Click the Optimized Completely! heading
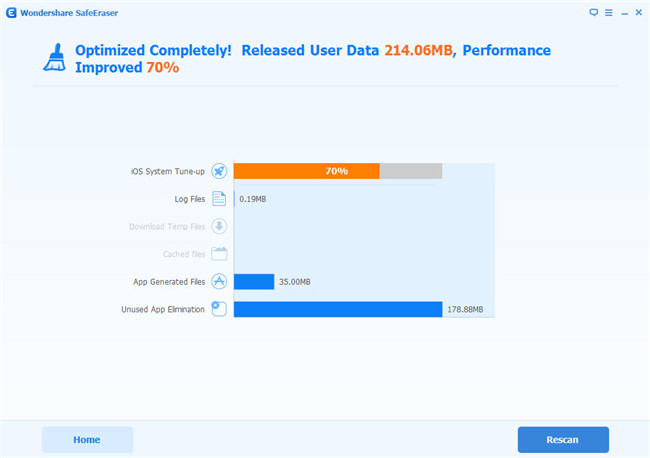The width and height of the screenshot is (650, 458). point(153,51)
